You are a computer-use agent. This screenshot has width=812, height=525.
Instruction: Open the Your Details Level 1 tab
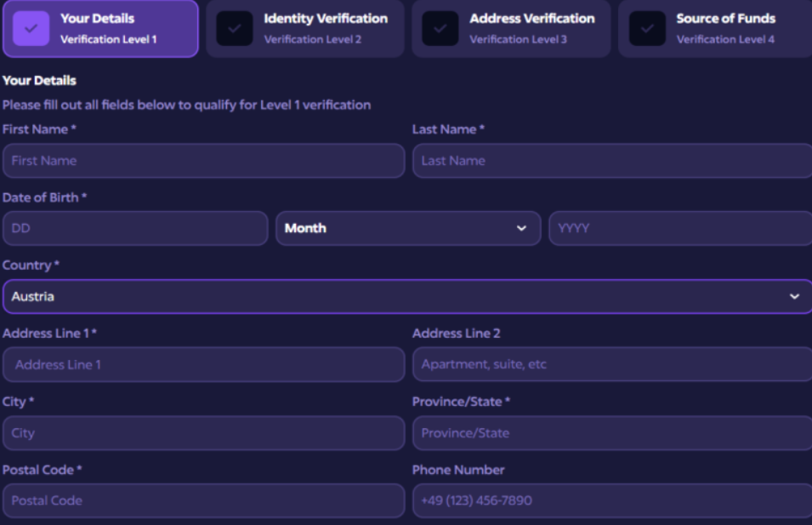click(x=100, y=28)
